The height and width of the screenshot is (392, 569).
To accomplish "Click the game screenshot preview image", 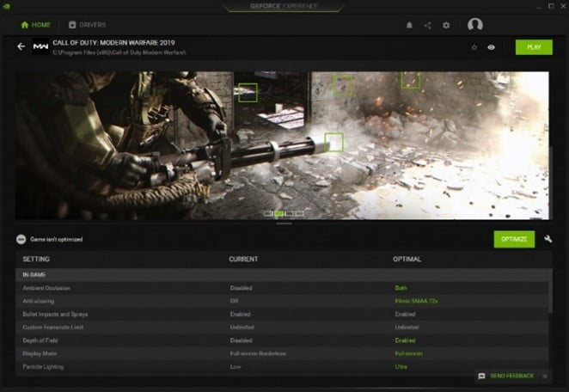I will (x=282, y=145).
